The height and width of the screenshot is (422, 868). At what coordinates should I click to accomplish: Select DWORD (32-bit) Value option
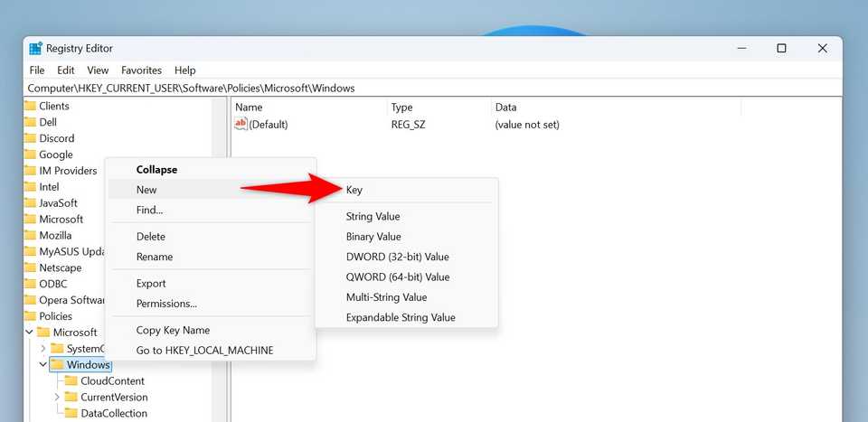[397, 257]
